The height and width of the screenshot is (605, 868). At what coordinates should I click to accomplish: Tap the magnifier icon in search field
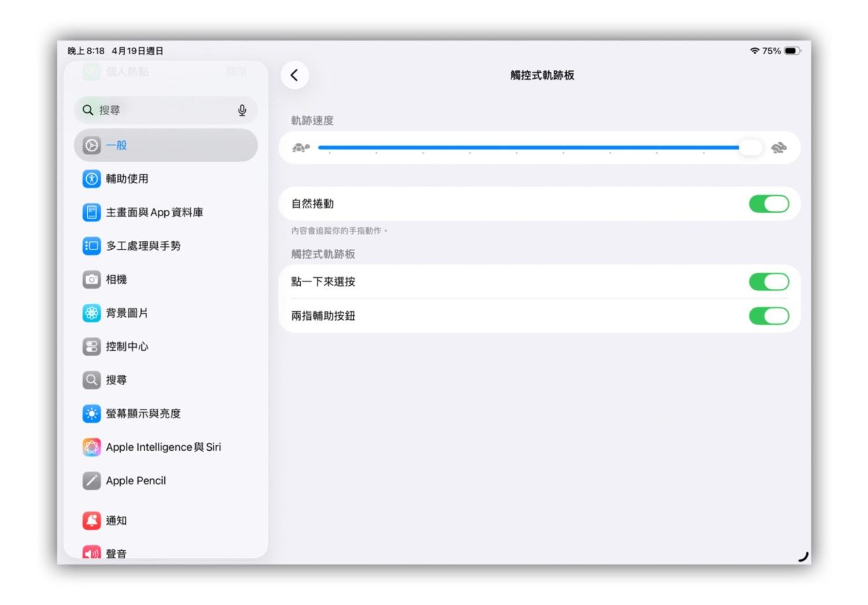88,110
